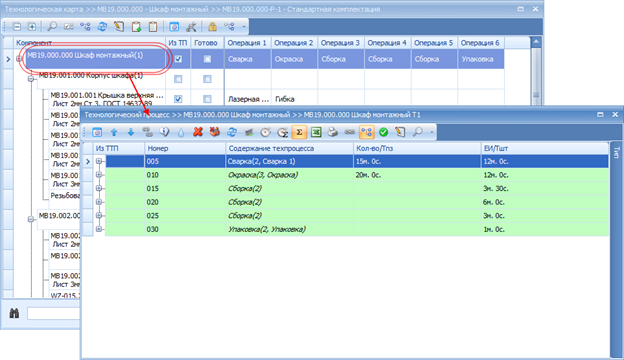The image size is (624, 360).
Task: Click the search input field beside binoculars
Action: tap(54, 313)
